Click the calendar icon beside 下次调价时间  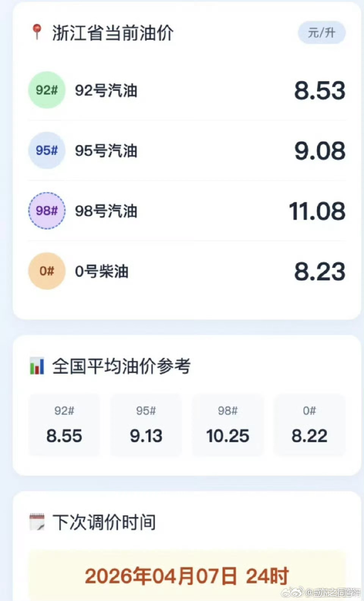point(37,522)
